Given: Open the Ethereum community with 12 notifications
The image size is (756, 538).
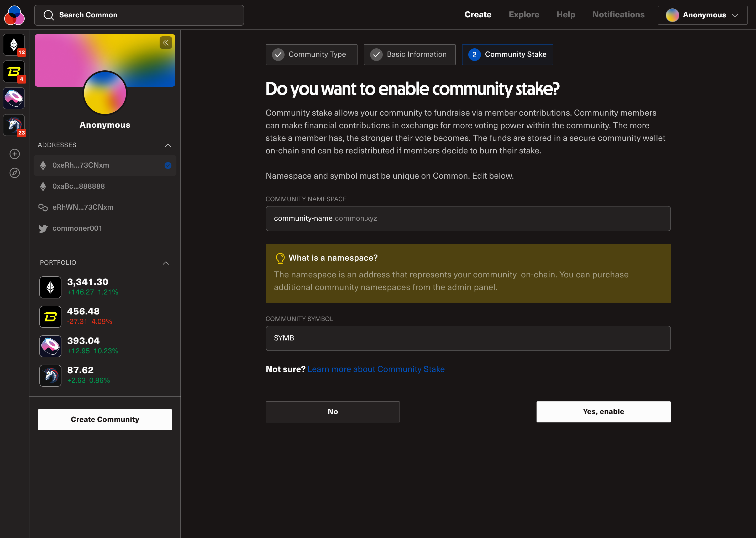Looking at the screenshot, I should (x=14, y=44).
